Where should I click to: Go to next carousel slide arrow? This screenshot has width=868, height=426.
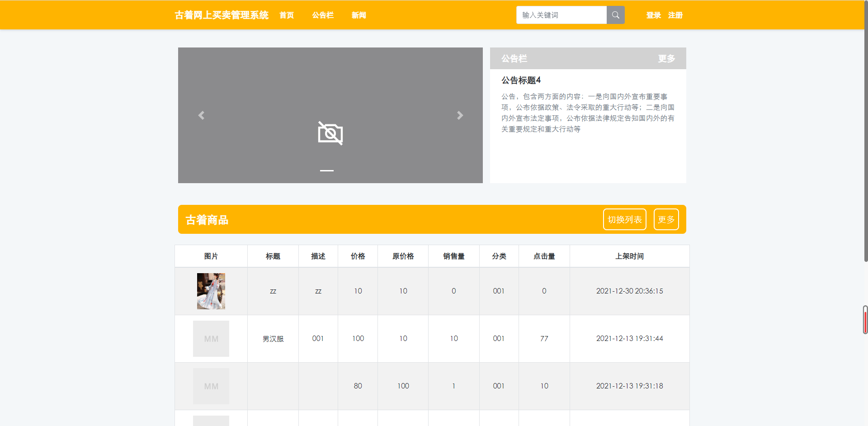(460, 115)
